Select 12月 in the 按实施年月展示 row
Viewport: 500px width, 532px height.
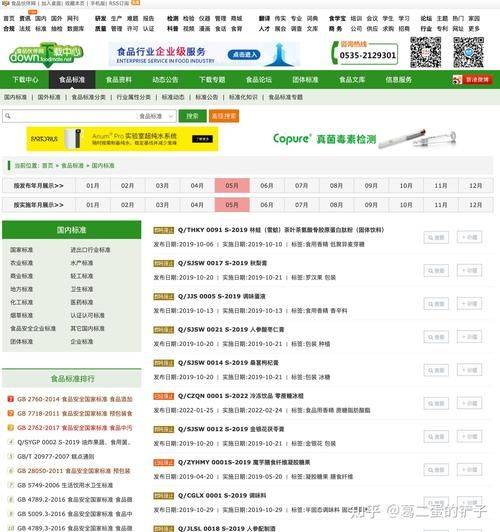click(x=476, y=205)
